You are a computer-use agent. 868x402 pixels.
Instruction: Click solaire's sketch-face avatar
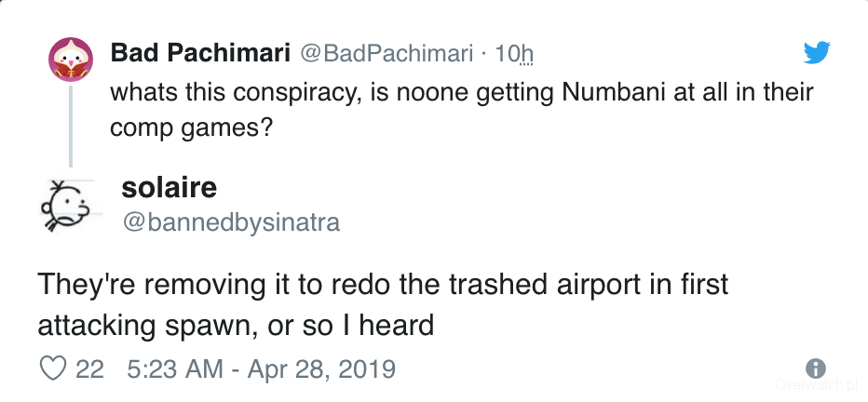click(68, 205)
